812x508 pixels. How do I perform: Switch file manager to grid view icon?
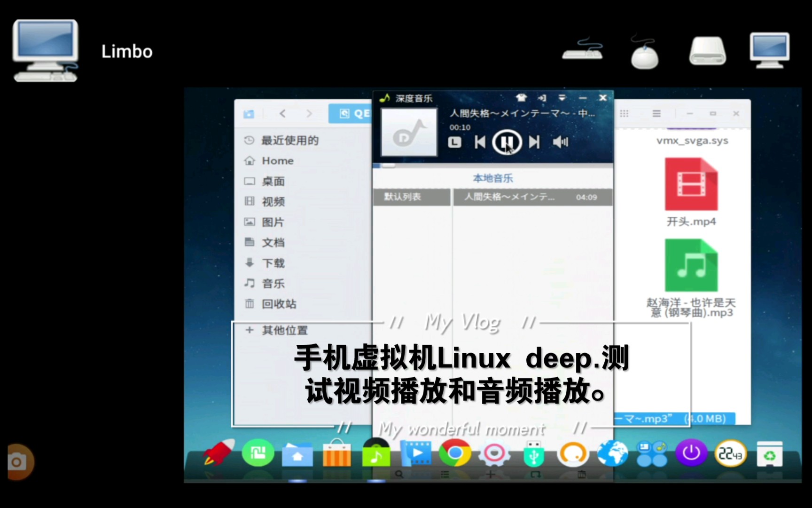[624, 113]
